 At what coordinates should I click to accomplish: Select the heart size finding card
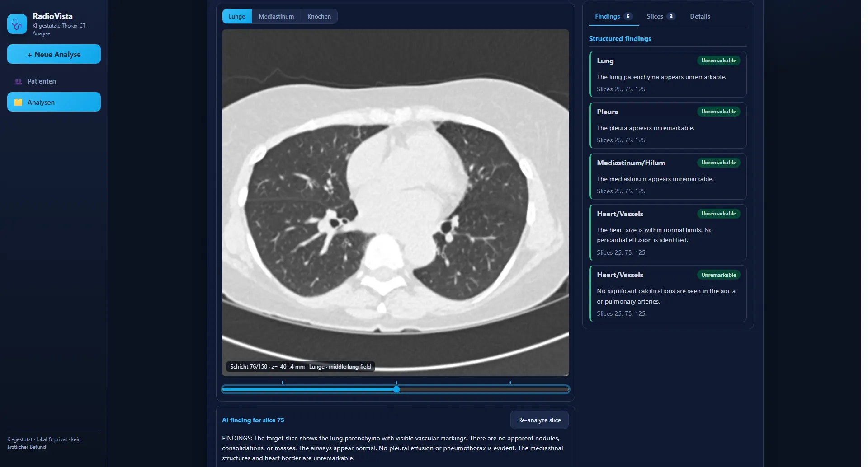(668, 233)
